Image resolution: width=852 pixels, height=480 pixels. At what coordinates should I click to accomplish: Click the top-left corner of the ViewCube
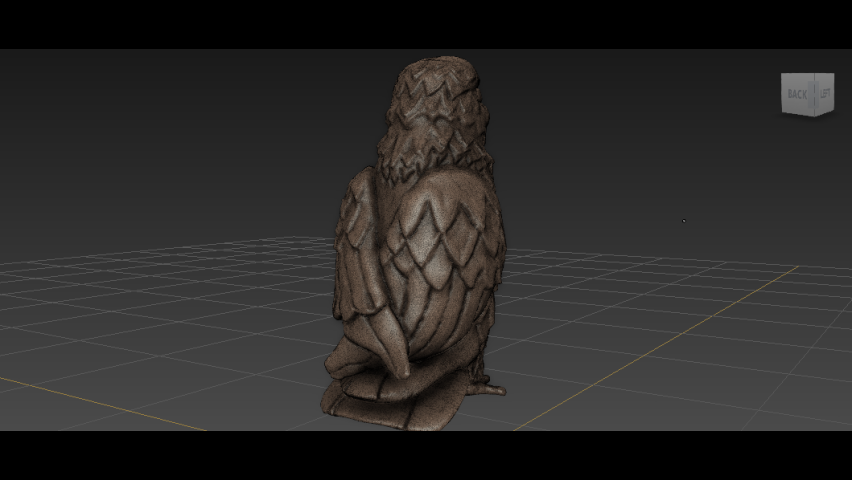tap(783, 76)
